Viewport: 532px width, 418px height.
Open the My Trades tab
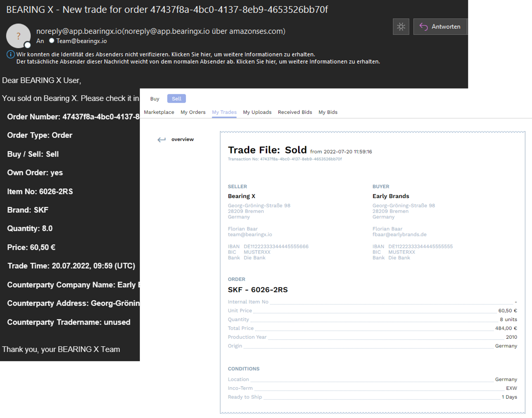pos(224,112)
